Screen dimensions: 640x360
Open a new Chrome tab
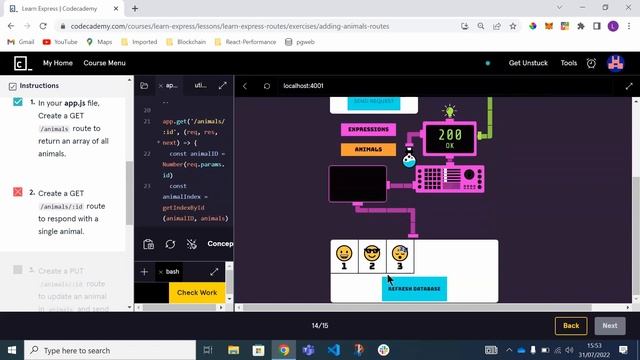[x=135, y=8]
